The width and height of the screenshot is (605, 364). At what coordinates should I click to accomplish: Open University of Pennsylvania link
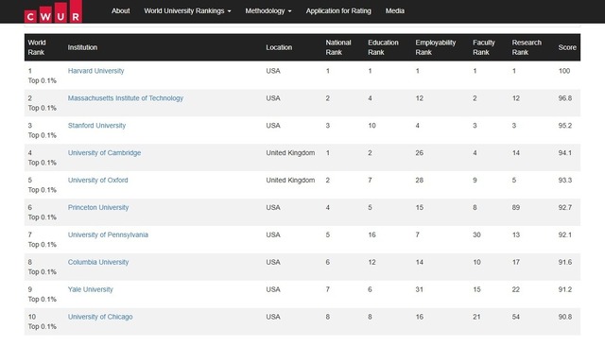108,235
